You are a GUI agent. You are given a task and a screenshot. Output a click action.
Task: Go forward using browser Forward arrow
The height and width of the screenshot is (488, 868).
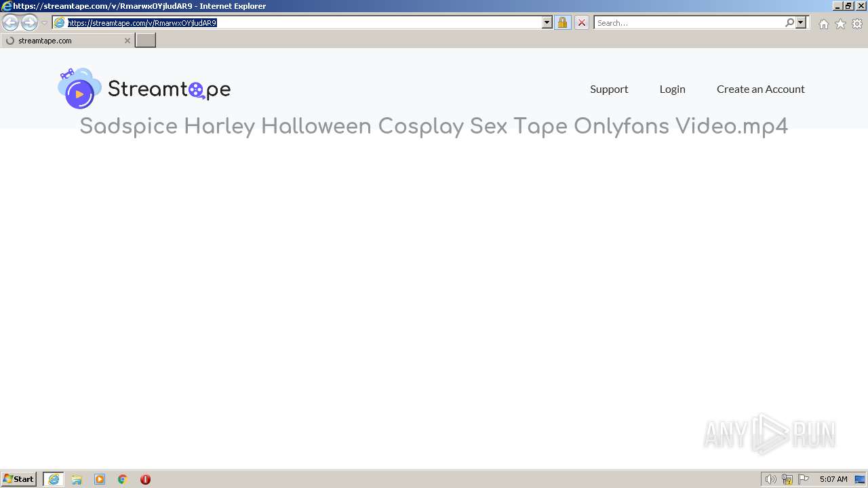(x=29, y=23)
